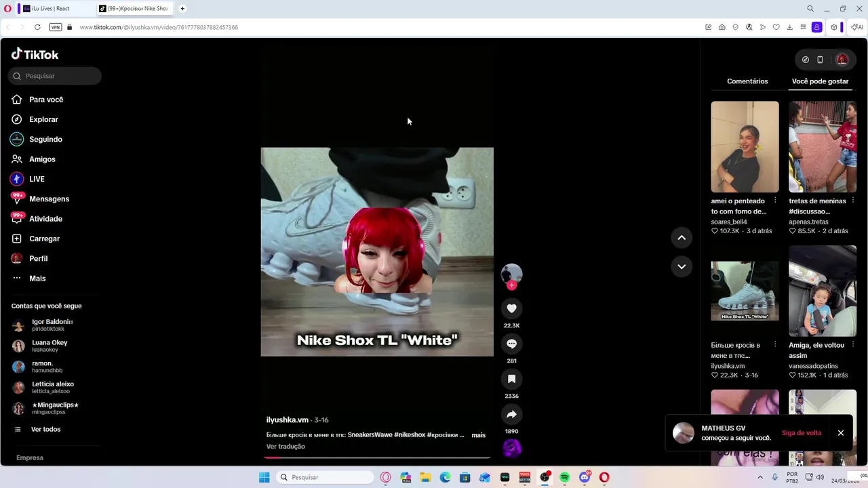The image size is (868, 488).
Task: Click Opera's snapshot camera icon
Action: (722, 27)
